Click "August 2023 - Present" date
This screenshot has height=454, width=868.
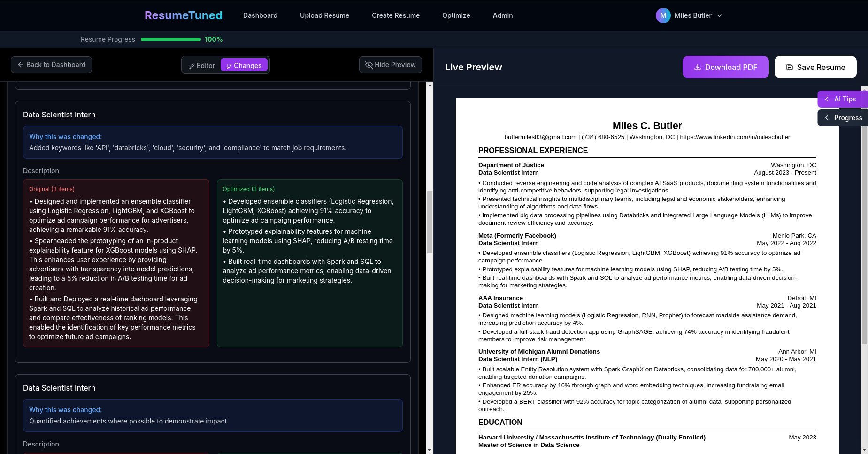785,173
